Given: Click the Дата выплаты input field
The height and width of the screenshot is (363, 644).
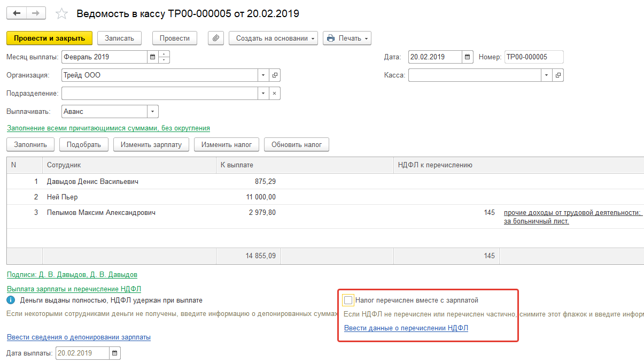Looking at the screenshot, I should click(x=82, y=353).
